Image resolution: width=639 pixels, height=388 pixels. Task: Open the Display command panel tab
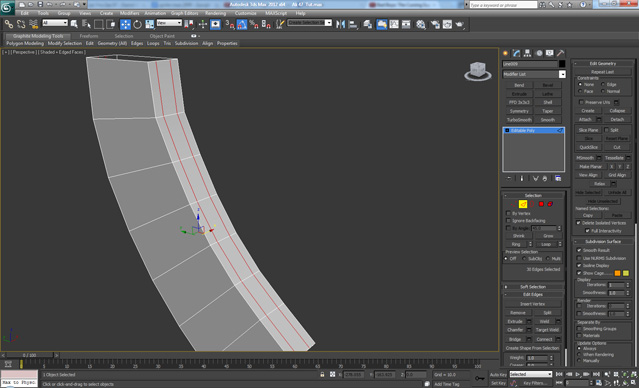click(x=550, y=53)
